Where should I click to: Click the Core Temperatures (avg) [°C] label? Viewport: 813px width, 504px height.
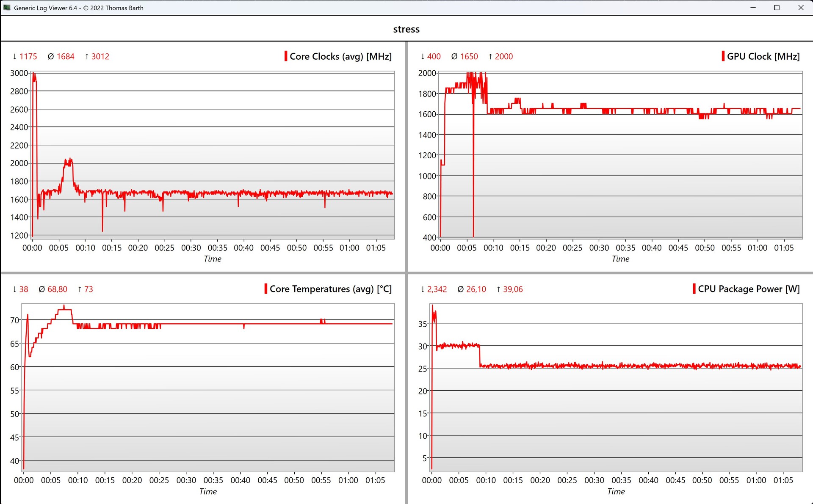pos(330,289)
